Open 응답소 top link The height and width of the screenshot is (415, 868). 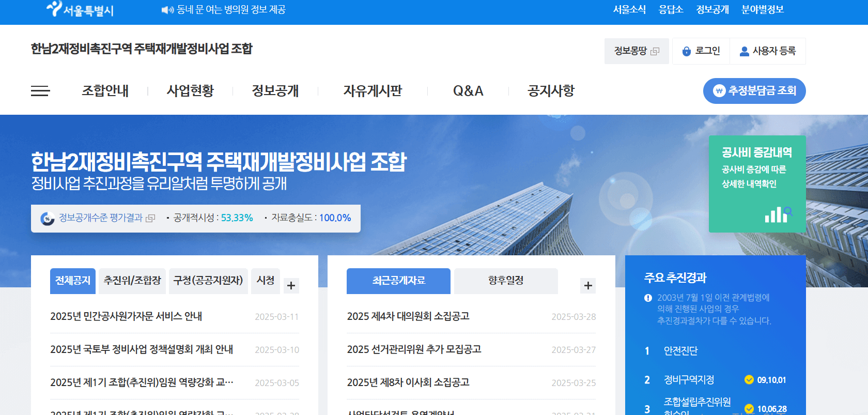[x=671, y=9]
